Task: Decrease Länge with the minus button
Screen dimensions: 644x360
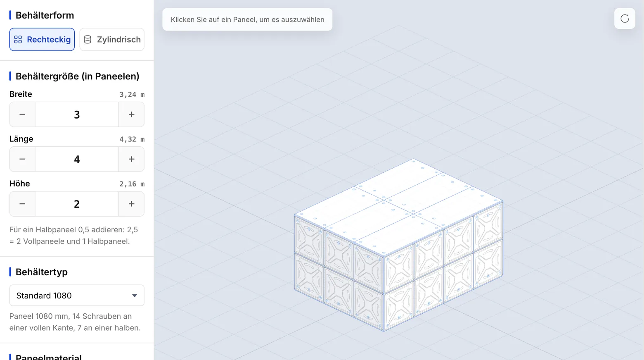Action: point(22,159)
